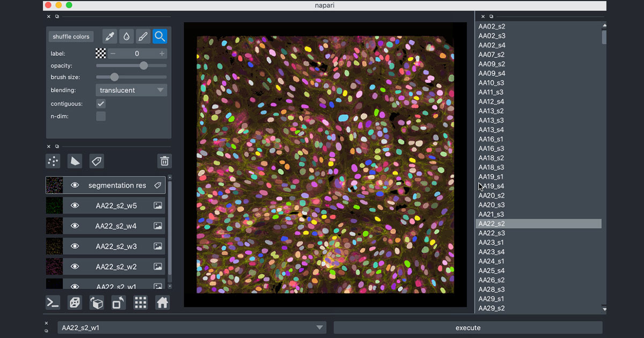Select the AA22_s2_w2 layer name

click(x=116, y=267)
